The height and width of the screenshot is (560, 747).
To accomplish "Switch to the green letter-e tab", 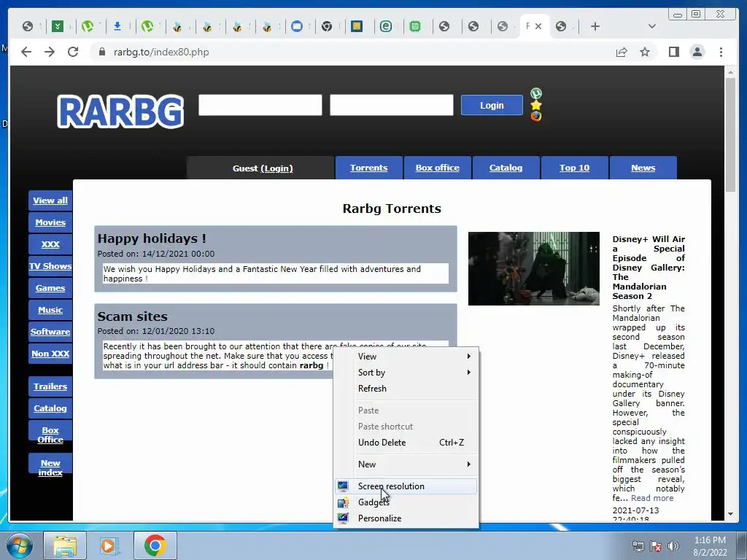I will [386, 26].
